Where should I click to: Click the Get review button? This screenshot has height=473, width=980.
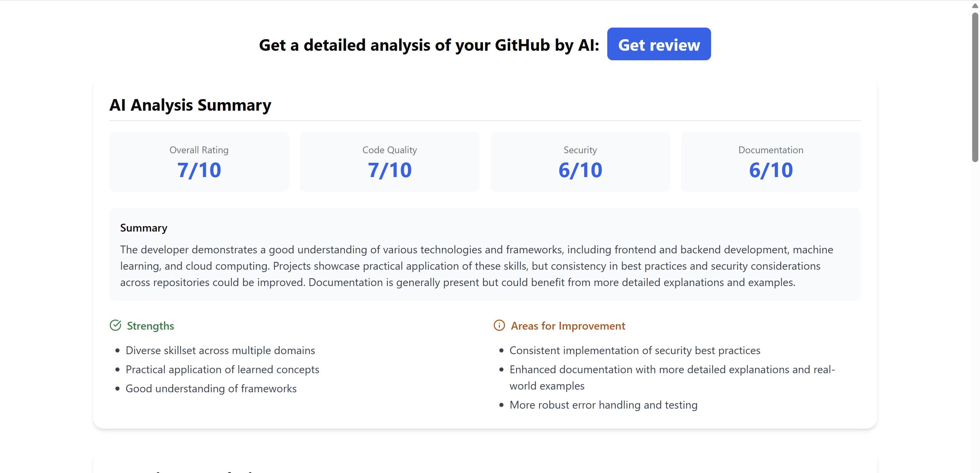pos(659,44)
